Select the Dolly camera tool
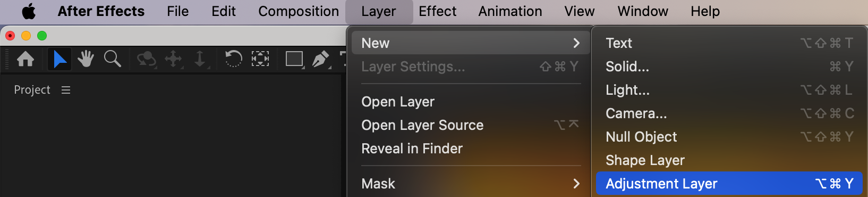 [200, 59]
